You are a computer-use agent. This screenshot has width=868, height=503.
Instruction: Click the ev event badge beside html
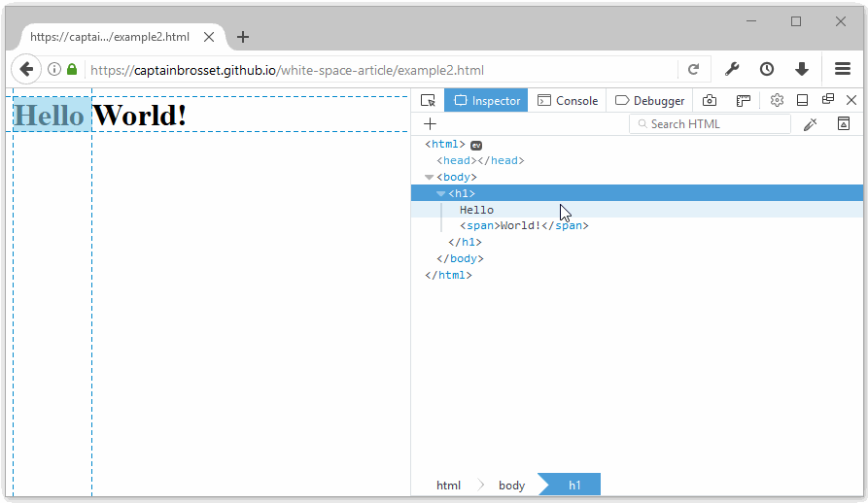point(476,145)
